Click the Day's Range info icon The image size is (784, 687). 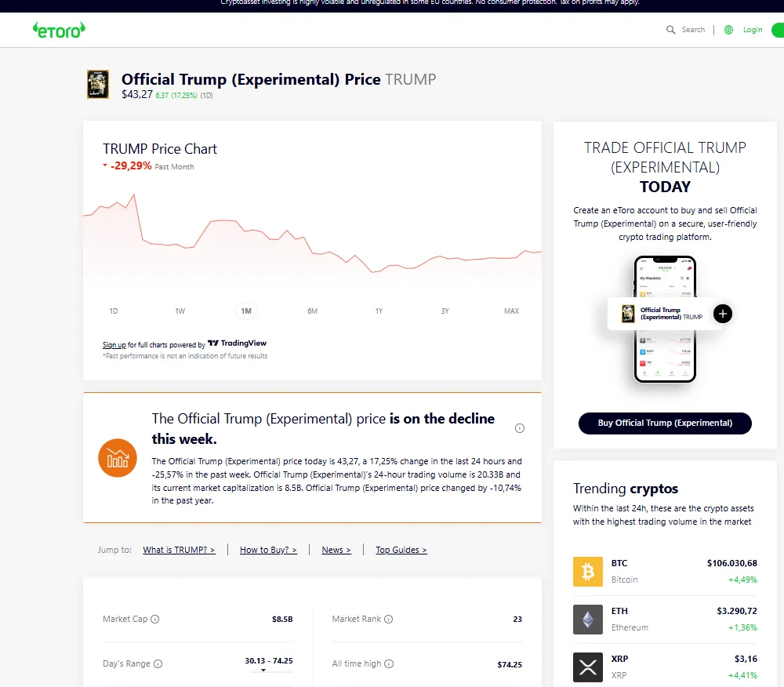(158, 664)
